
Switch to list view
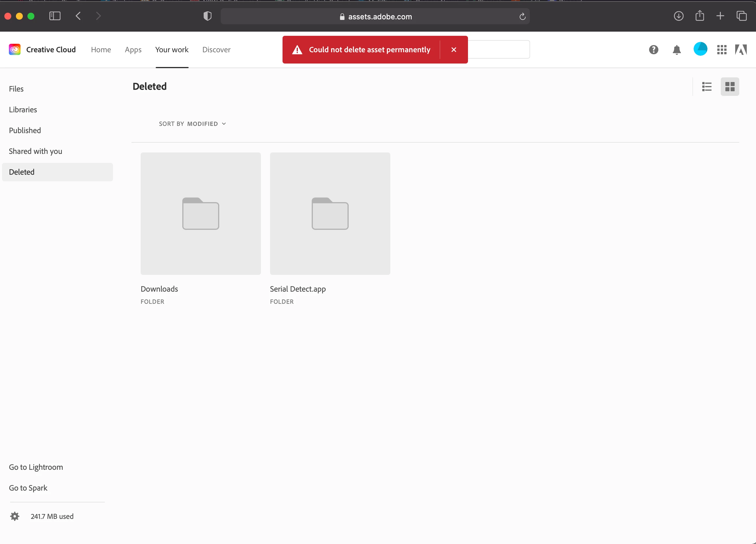tap(706, 87)
